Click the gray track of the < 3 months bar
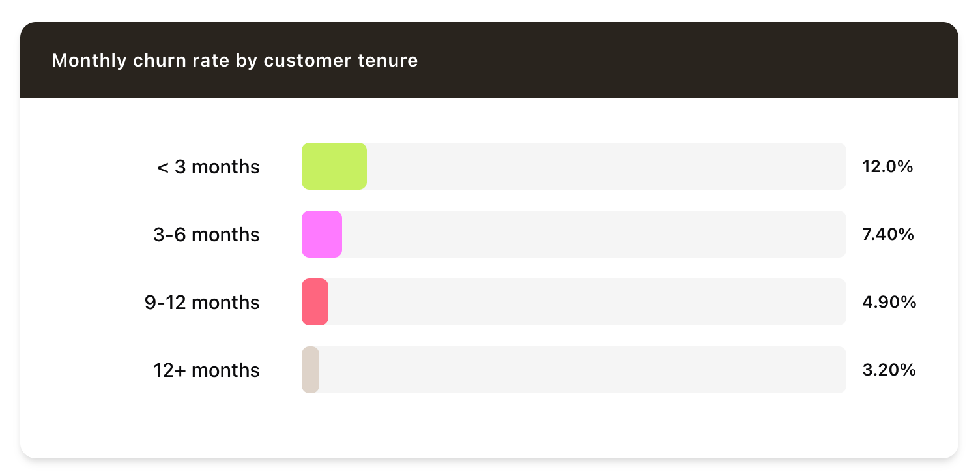The image size is (980, 476). click(606, 166)
